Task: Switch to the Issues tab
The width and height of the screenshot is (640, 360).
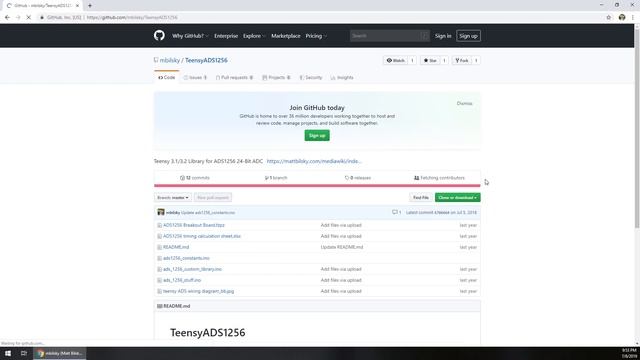Action: coord(196,77)
